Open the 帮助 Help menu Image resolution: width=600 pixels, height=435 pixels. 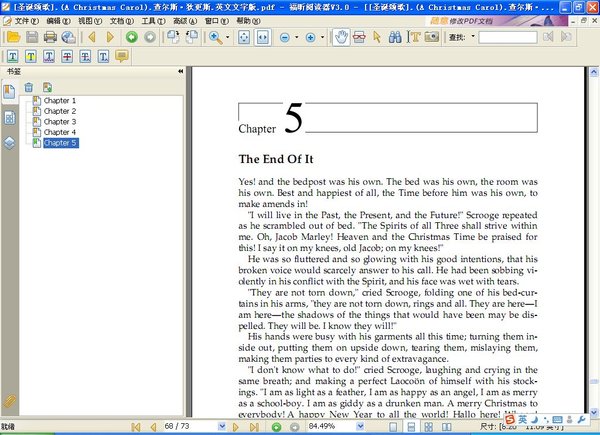[248, 21]
